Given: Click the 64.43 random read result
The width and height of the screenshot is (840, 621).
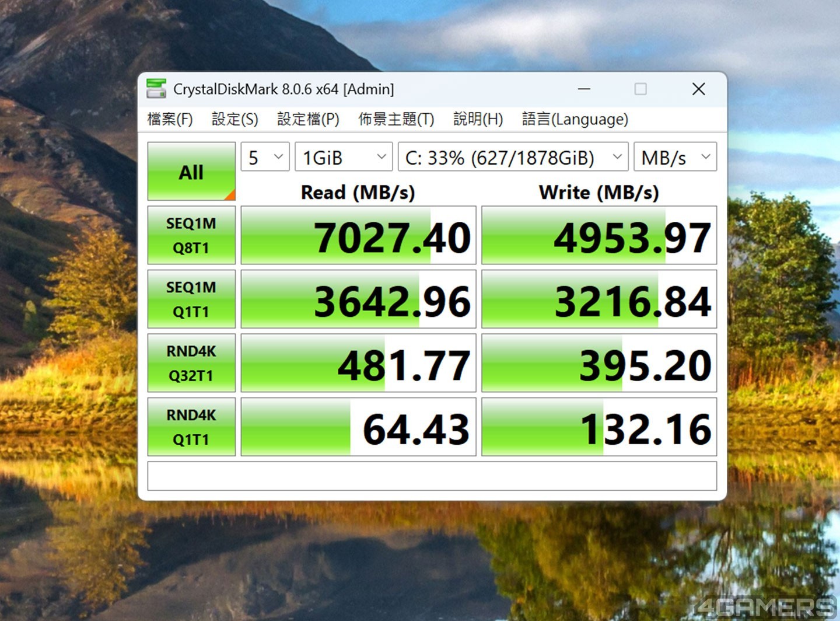Looking at the screenshot, I should (359, 427).
